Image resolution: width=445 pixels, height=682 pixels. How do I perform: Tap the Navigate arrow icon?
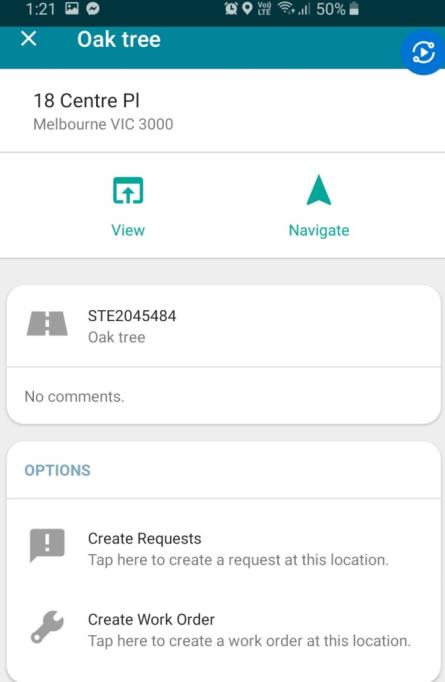(x=319, y=190)
